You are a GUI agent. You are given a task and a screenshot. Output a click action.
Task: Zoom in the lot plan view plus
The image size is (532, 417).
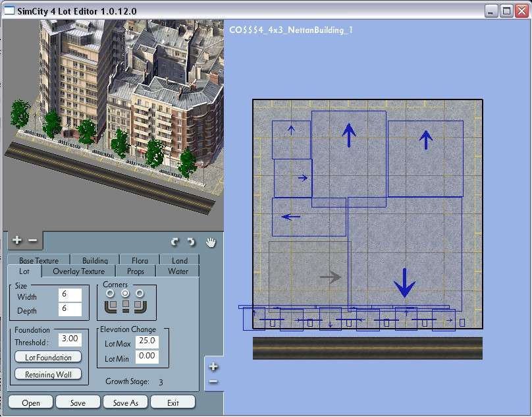(x=213, y=366)
